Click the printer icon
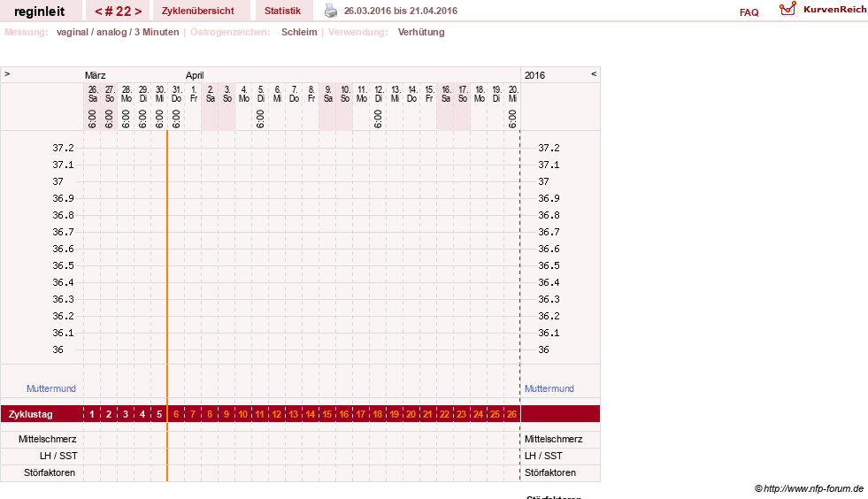868x499 pixels. (331, 11)
